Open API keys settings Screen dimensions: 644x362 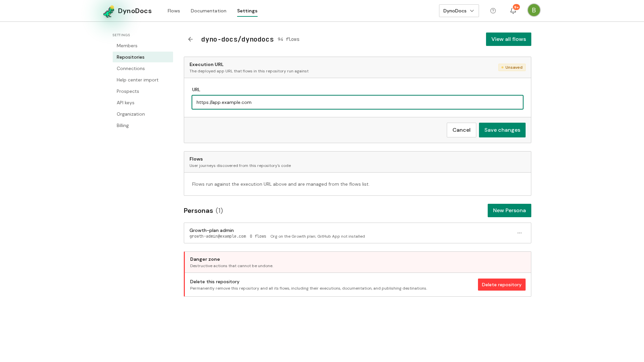tap(143, 103)
